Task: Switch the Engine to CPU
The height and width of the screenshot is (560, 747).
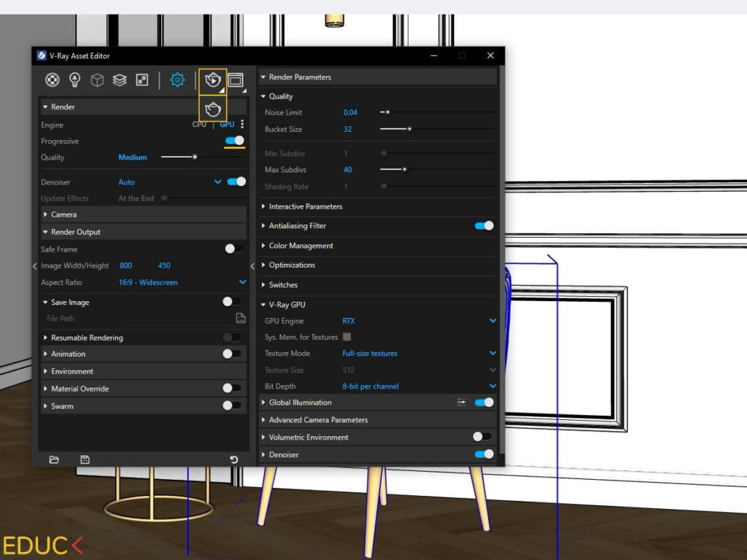Action: tap(198, 124)
